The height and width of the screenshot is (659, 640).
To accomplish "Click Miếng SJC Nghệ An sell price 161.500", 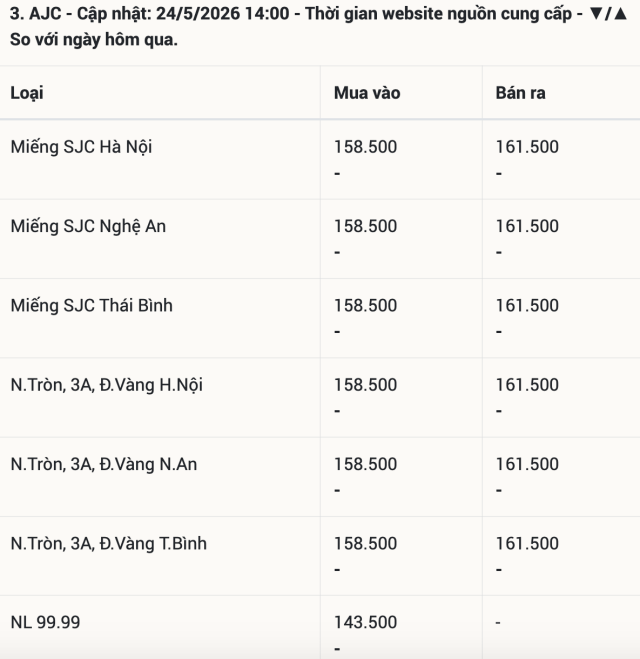I will pos(527,226).
